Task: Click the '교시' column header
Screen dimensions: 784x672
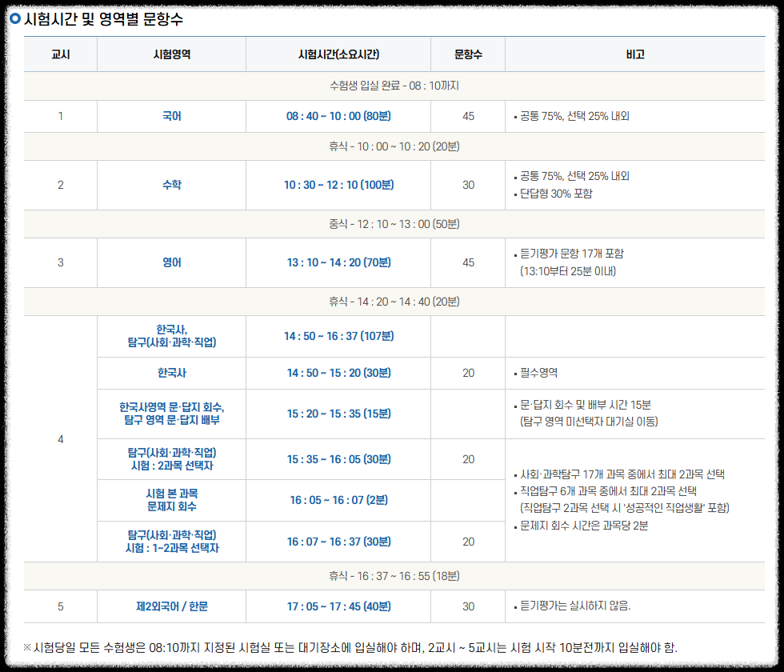Action: pos(61,54)
